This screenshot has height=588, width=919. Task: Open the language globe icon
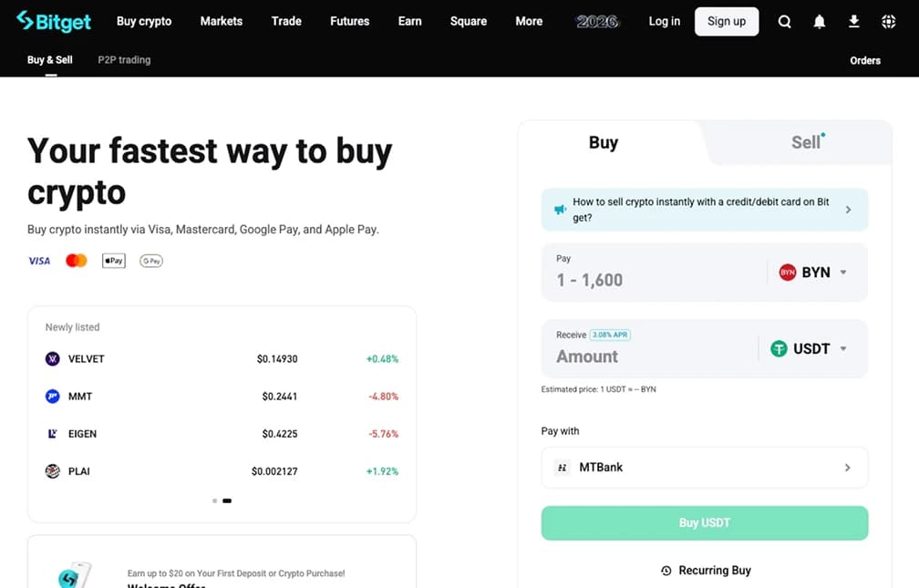click(889, 22)
